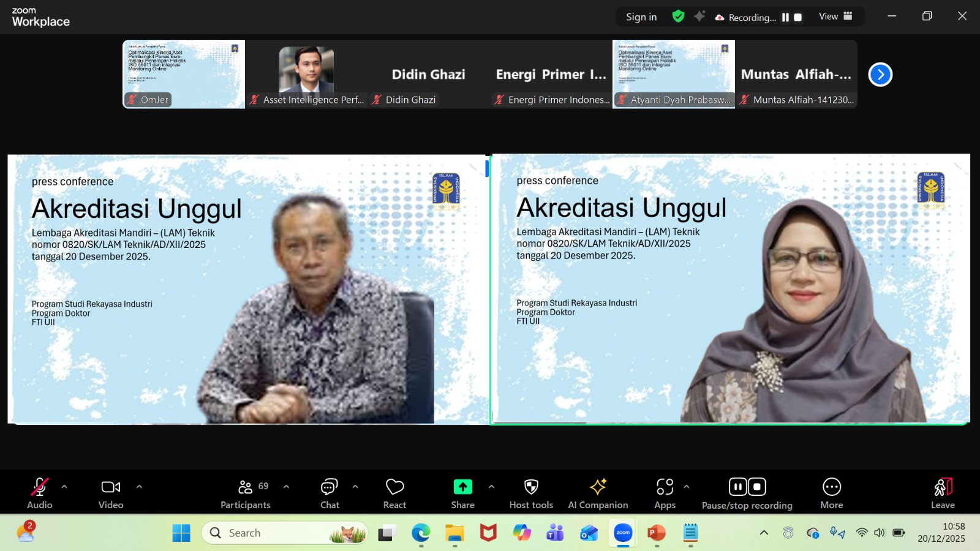Open the Apps panel
Screen dimensions: 980x551
665,493
